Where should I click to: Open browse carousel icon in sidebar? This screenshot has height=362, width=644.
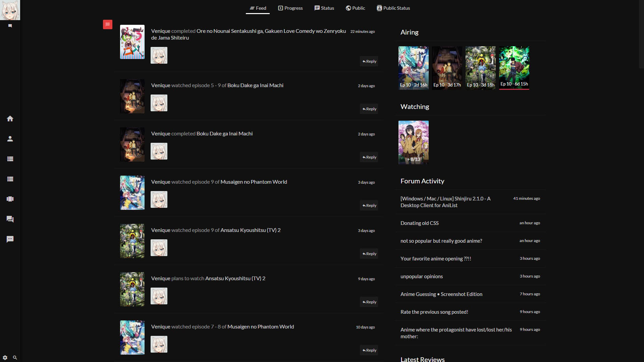pyautogui.click(x=10, y=199)
